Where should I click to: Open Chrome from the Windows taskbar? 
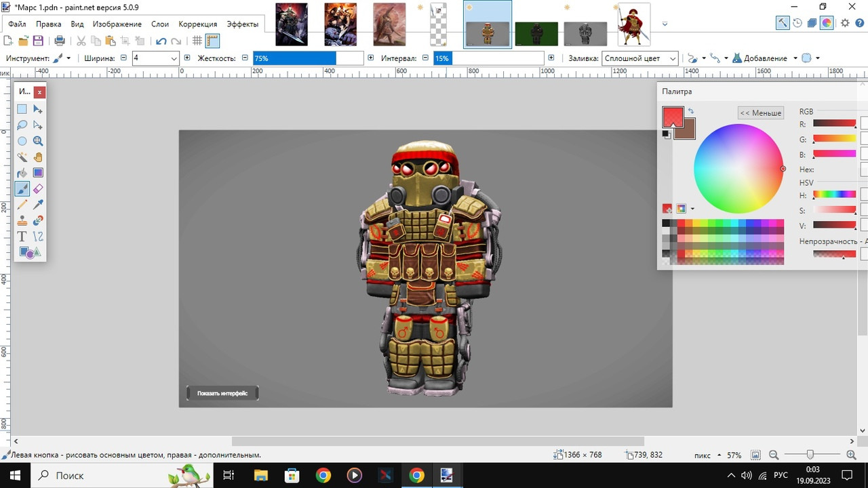click(x=323, y=476)
